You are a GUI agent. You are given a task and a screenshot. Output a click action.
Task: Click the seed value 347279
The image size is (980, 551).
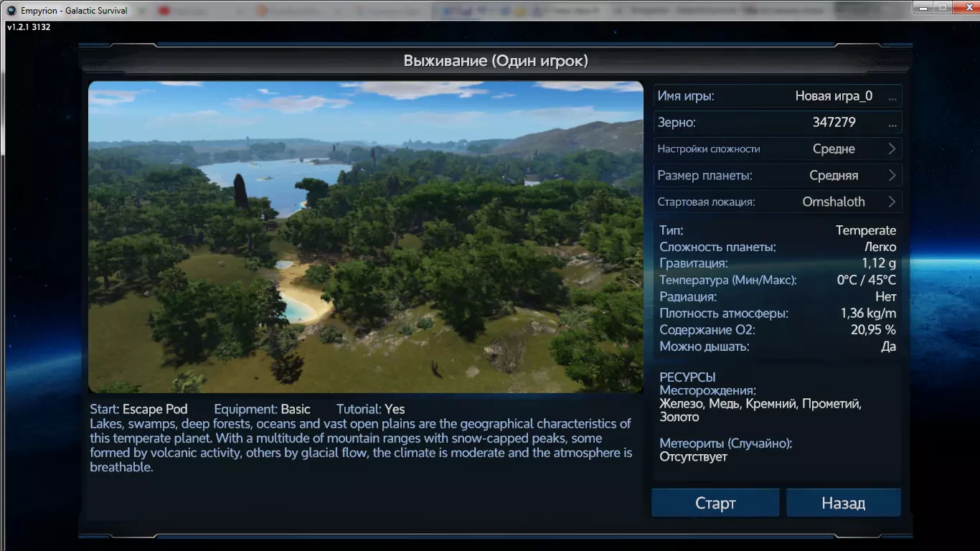point(834,123)
